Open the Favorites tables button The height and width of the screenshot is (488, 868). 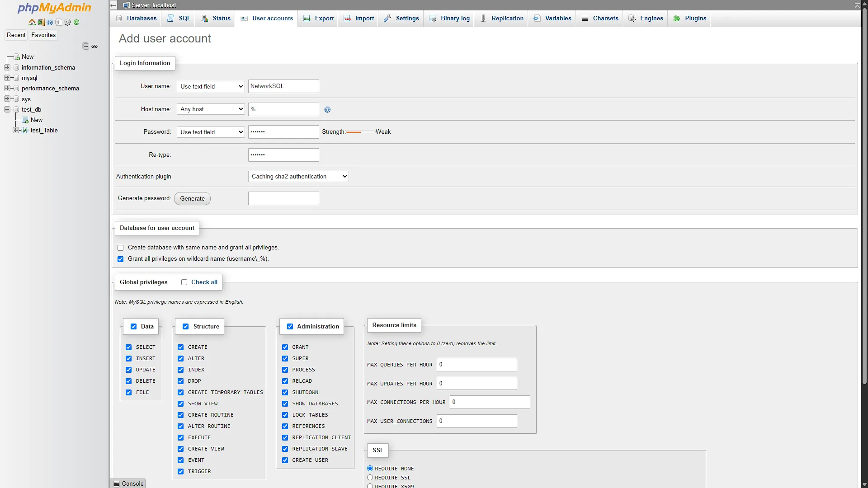[43, 35]
